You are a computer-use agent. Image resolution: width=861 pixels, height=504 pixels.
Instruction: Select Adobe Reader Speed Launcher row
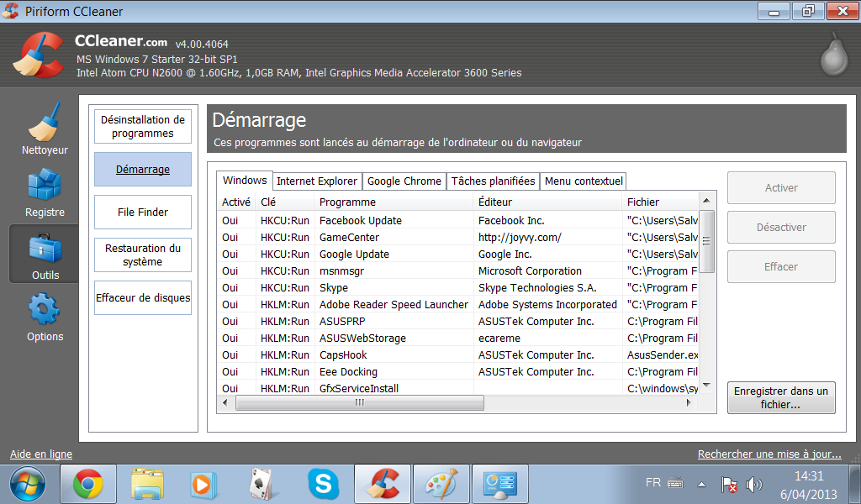458,304
